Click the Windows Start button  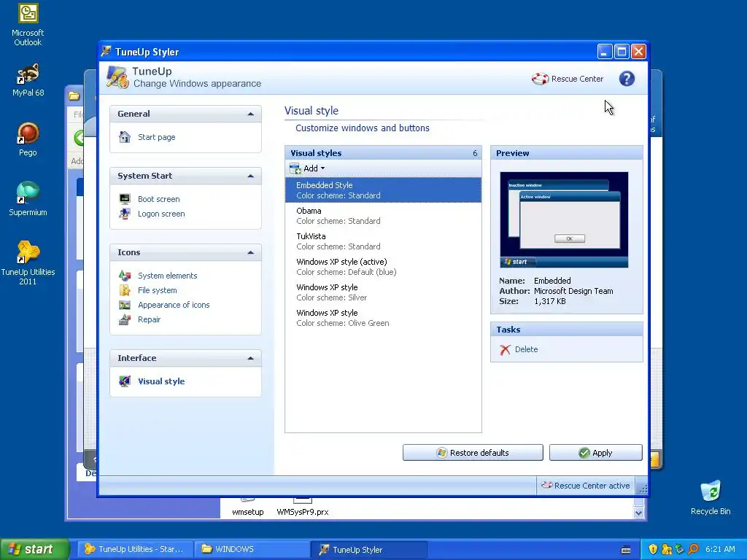click(35, 549)
